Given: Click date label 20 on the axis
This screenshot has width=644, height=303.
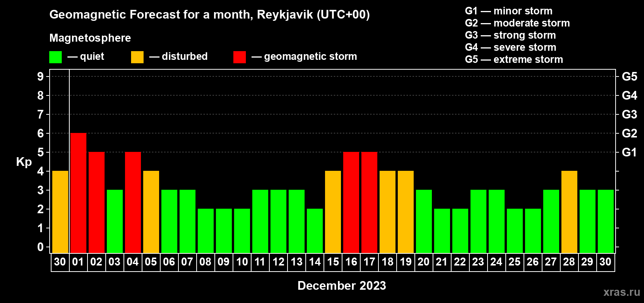Looking at the screenshot, I should (x=424, y=262).
